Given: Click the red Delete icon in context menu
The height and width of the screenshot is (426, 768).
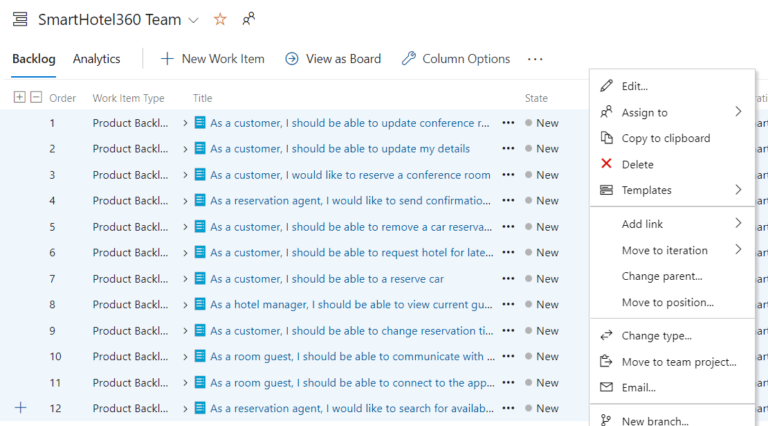Looking at the screenshot, I should (x=606, y=164).
